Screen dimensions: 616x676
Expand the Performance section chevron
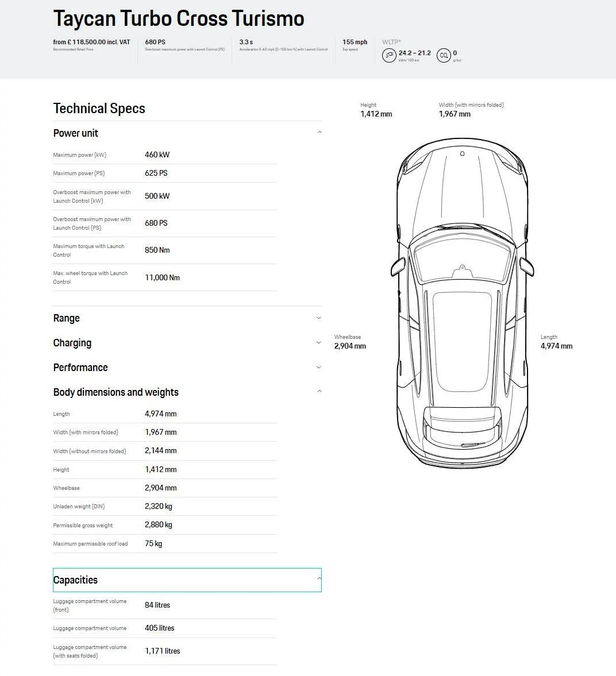point(319,368)
